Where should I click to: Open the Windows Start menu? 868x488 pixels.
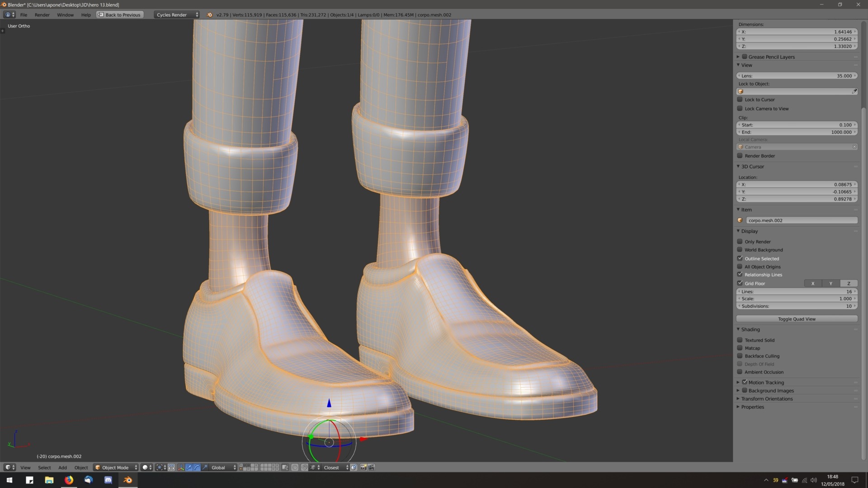coord(9,480)
